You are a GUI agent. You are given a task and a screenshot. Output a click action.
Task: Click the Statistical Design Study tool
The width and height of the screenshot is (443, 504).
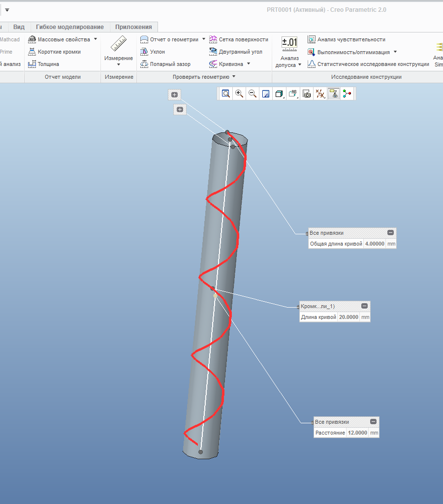coord(368,64)
